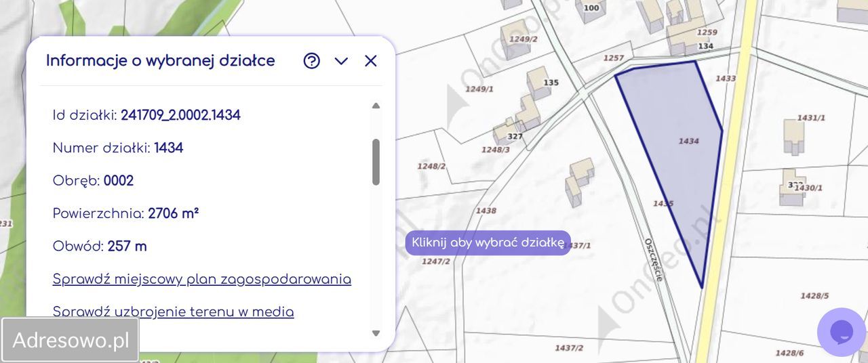Click building number 327 on map
Viewport: 868px width, 363px height.
coord(515,136)
